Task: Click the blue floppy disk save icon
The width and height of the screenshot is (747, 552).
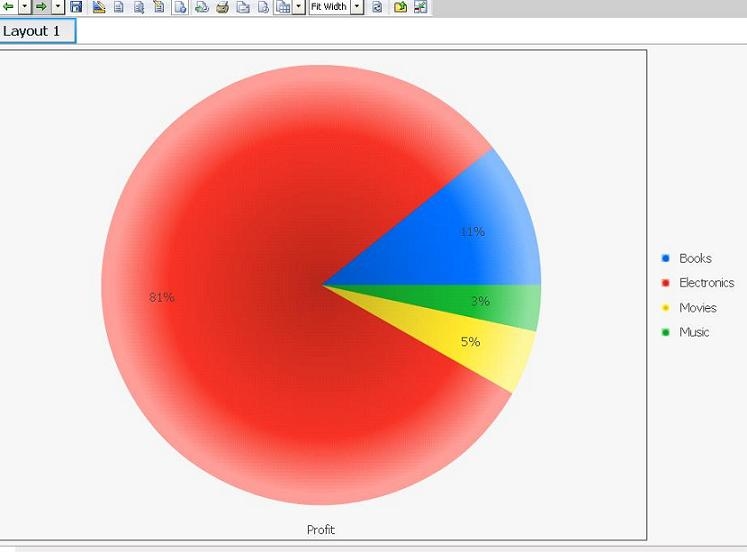Action: [76, 7]
